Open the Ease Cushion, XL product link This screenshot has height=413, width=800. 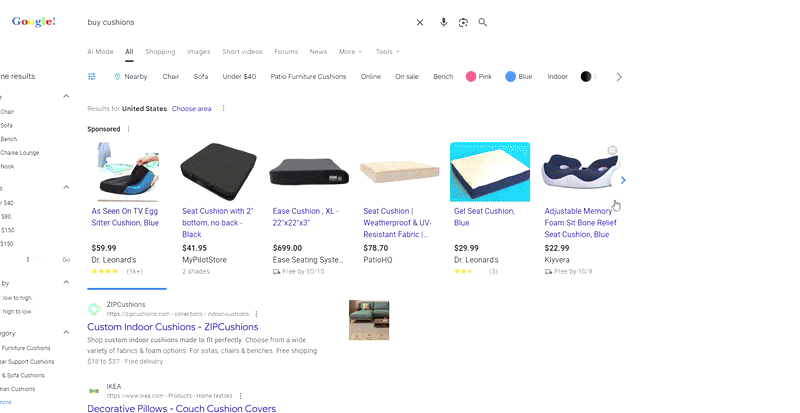306,217
